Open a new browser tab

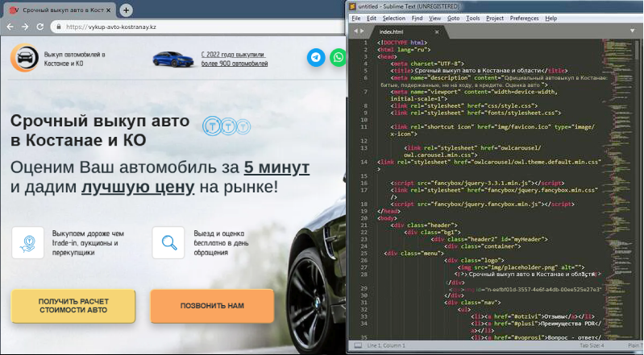(126, 10)
